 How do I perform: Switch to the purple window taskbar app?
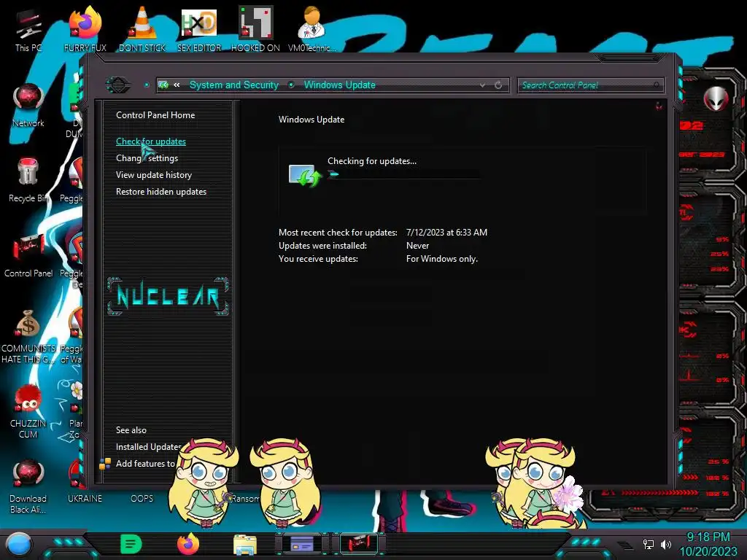pos(302,543)
